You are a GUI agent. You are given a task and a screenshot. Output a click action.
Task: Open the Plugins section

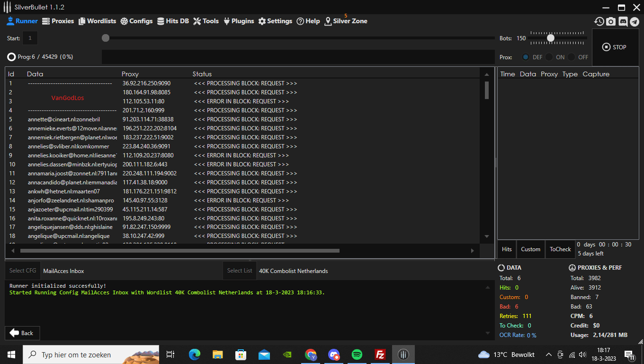tap(239, 21)
